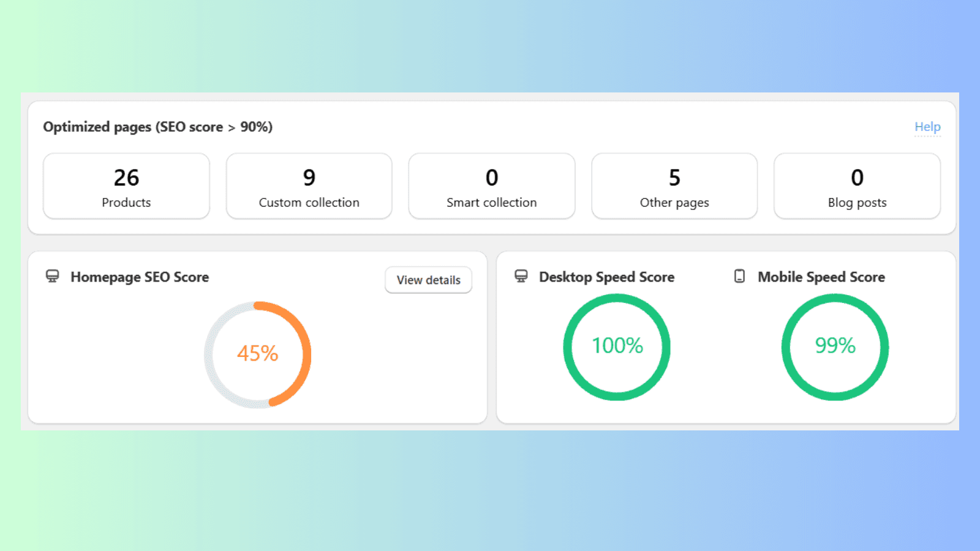Viewport: 980px width, 551px height.
Task: Open the Other pages card
Action: [674, 186]
